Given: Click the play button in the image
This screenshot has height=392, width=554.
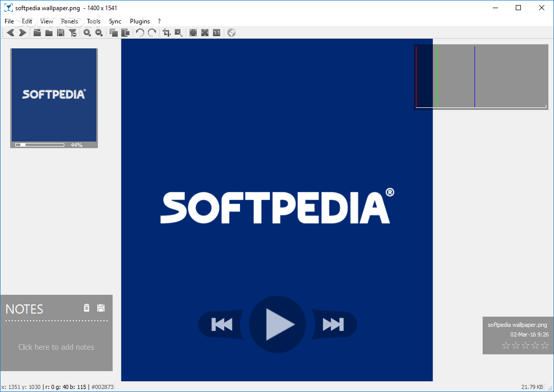Looking at the screenshot, I should coord(277,324).
